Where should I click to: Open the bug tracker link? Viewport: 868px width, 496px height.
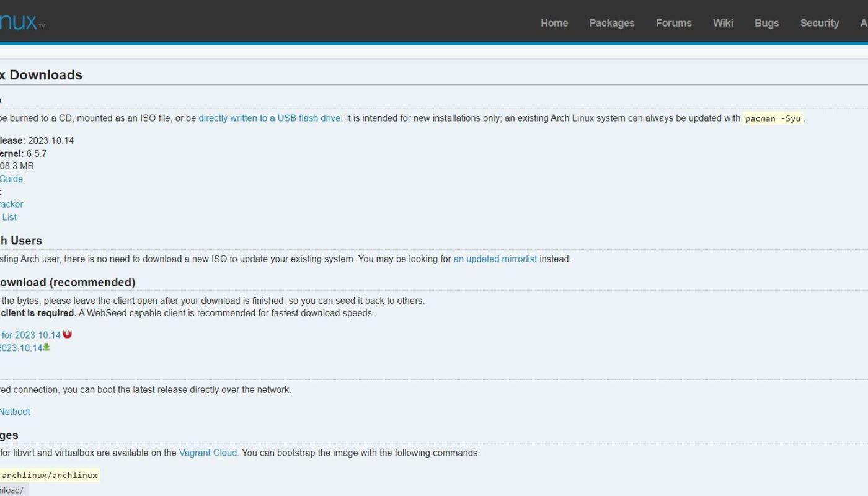click(11, 204)
